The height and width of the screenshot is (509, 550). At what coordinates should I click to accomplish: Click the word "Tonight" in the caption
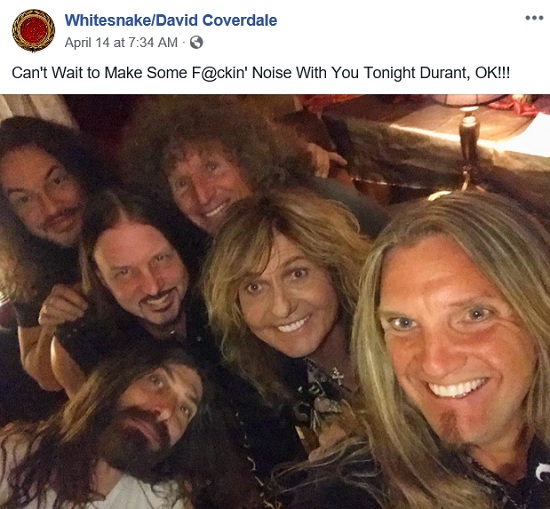(x=389, y=73)
